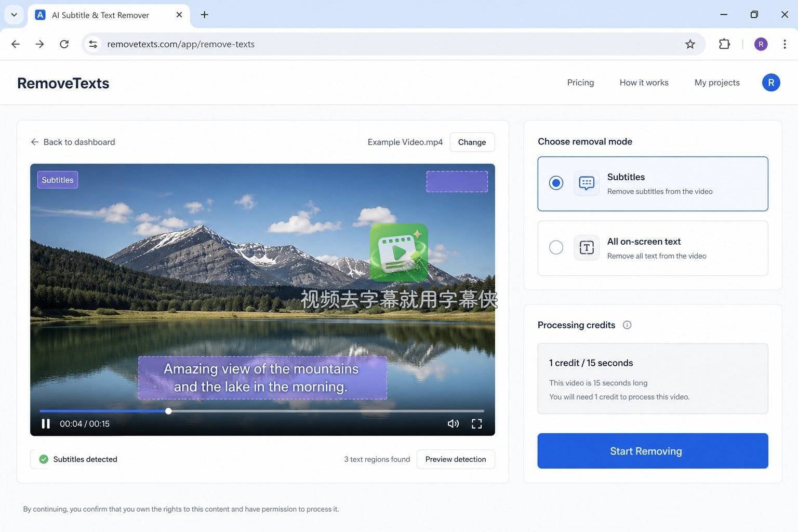Viewport: 798px width, 532px height.
Task: Reload the page
Action: tap(64, 44)
